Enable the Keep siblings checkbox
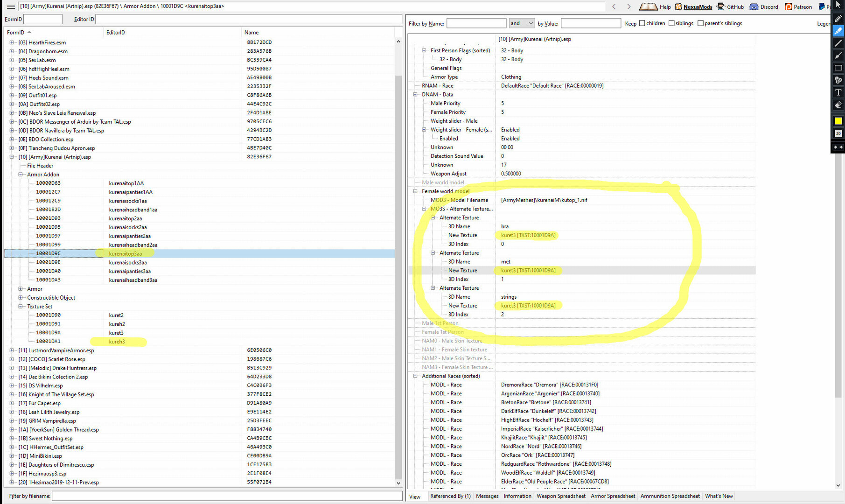Screen dimensions: 845x504 point(671,23)
